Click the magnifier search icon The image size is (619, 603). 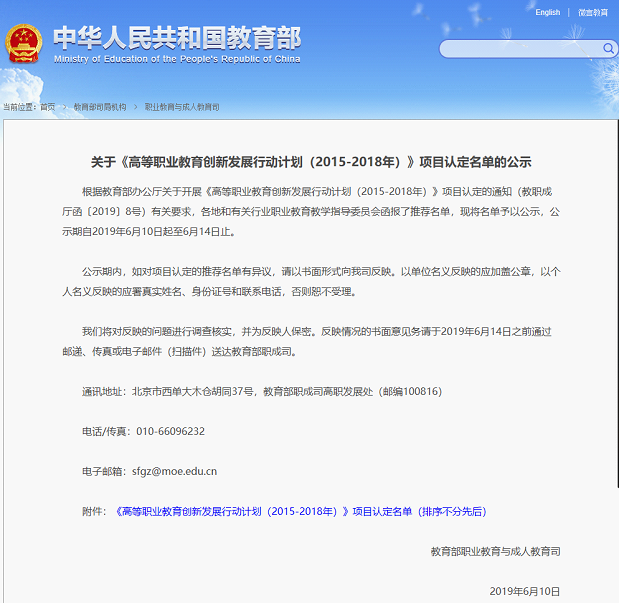click(x=608, y=48)
